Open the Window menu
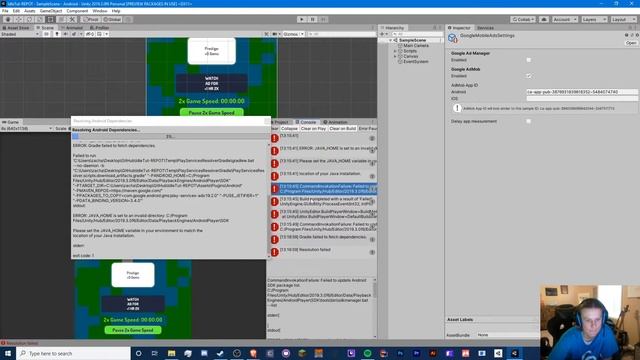The image size is (640, 360). (x=100, y=11)
